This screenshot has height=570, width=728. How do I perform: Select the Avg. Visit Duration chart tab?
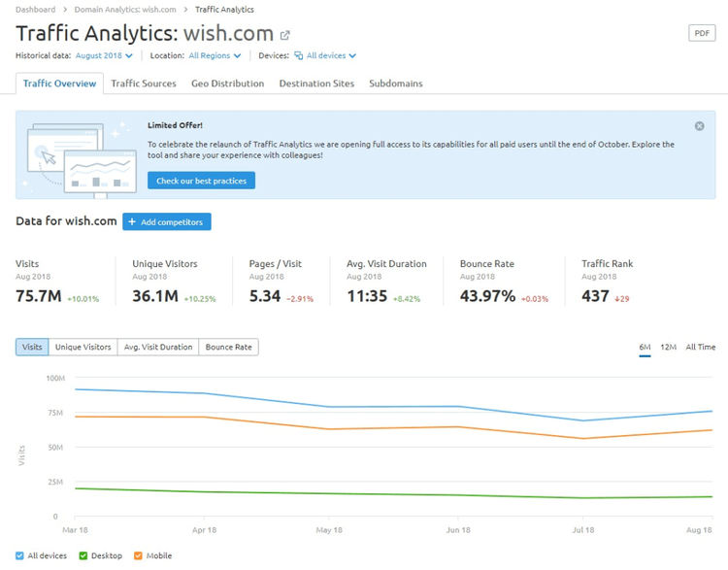point(158,347)
